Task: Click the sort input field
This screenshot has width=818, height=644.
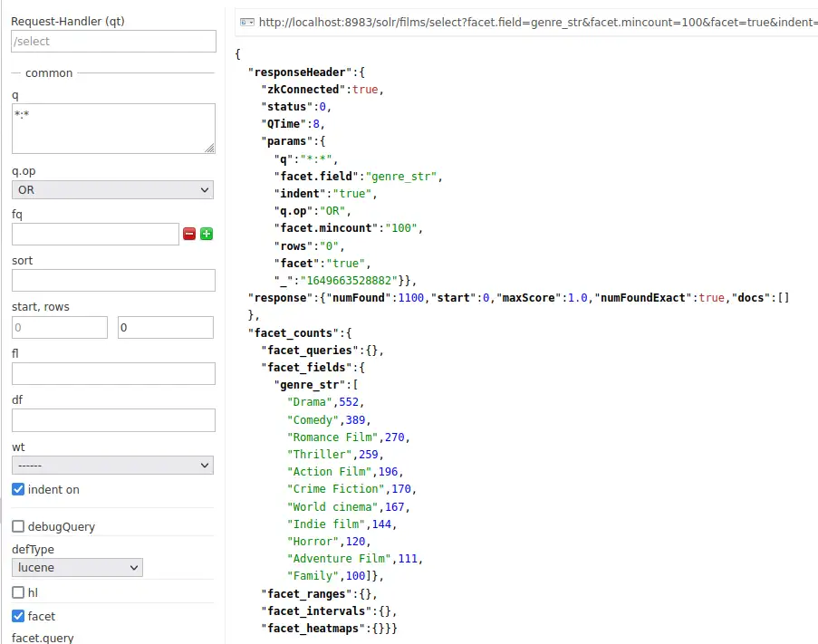Action: [x=113, y=281]
